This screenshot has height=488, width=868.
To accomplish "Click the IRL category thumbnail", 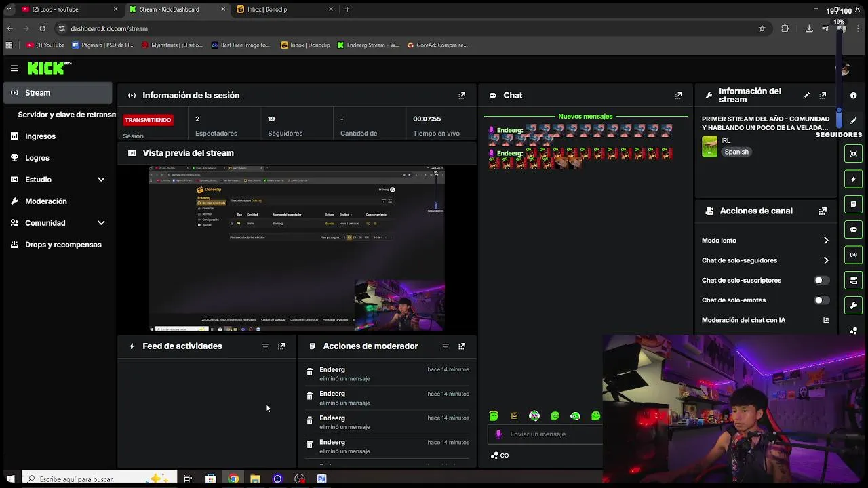I will coord(709,146).
